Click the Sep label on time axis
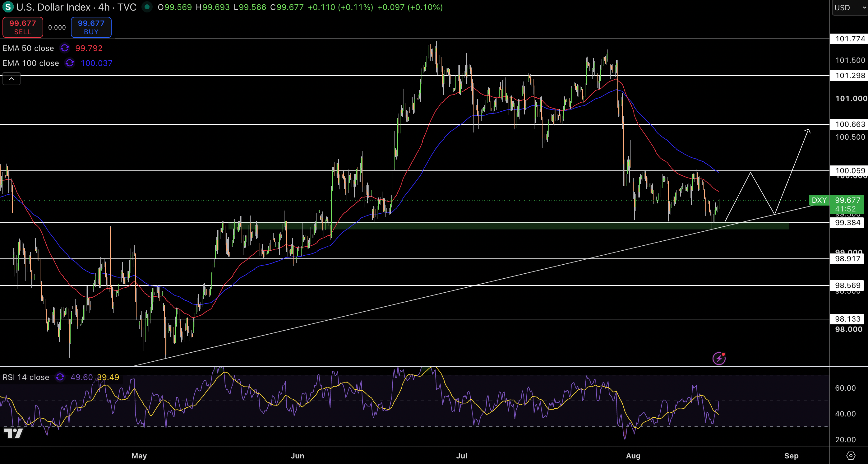The width and height of the screenshot is (868, 464). [792, 456]
